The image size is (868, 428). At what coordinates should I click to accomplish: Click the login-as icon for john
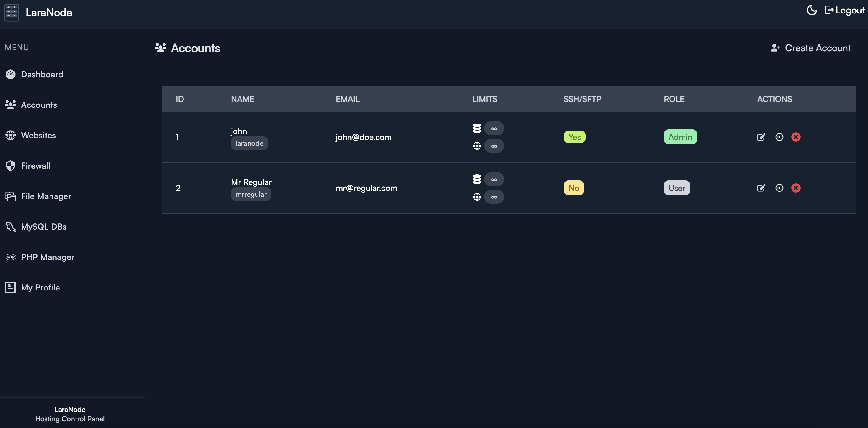779,137
